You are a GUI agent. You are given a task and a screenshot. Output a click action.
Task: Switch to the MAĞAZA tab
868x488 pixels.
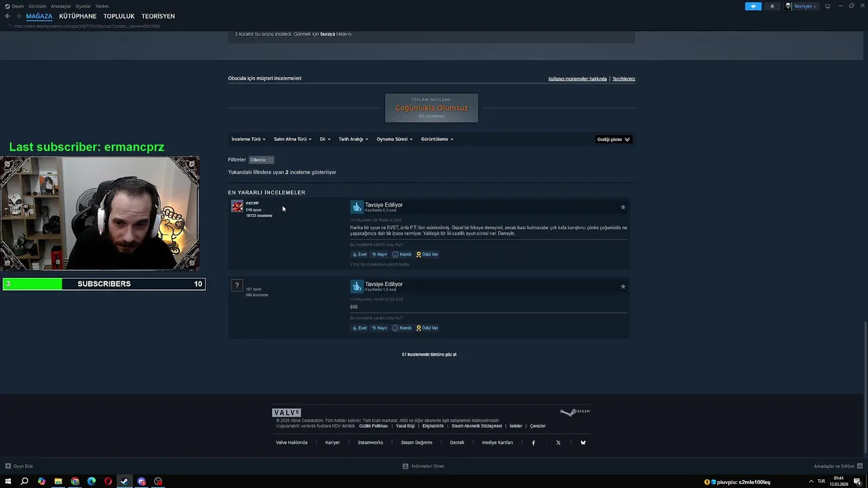pyautogui.click(x=39, y=16)
